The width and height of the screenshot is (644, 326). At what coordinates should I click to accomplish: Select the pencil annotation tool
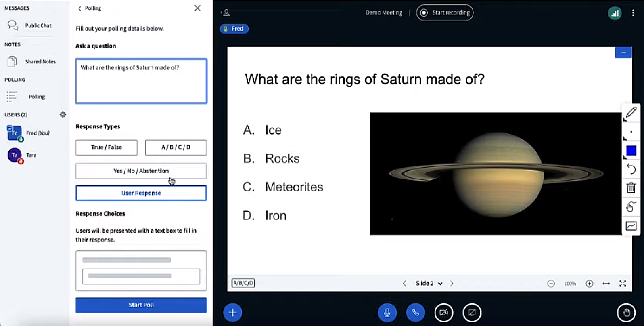631,113
